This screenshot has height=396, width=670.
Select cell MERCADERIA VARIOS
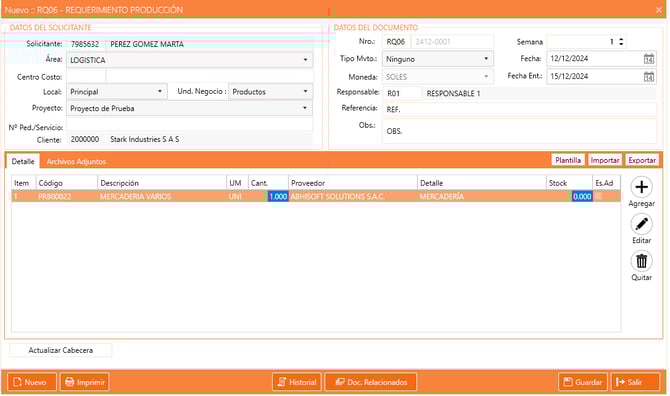162,197
